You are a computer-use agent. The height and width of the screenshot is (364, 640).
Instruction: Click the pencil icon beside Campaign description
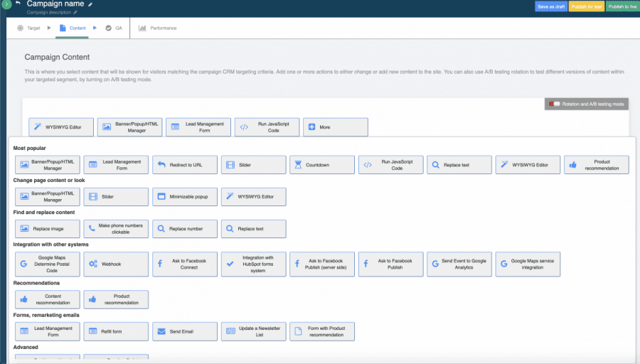pyautogui.click(x=75, y=12)
